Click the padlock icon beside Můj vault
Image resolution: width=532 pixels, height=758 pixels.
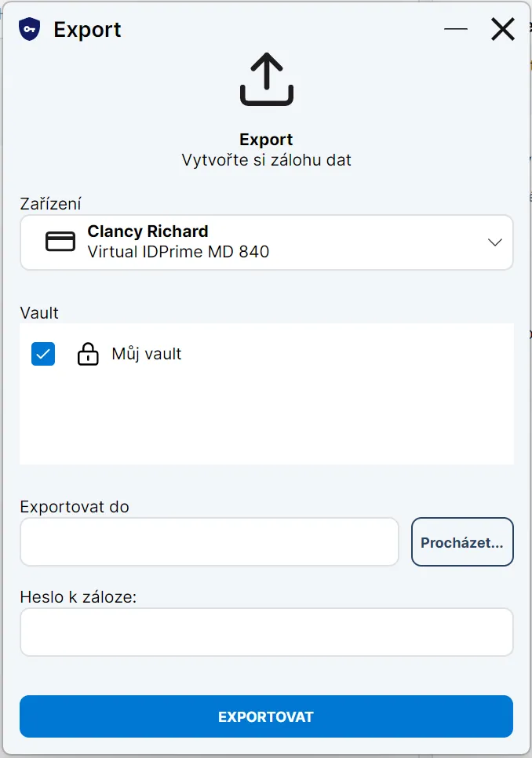88,354
